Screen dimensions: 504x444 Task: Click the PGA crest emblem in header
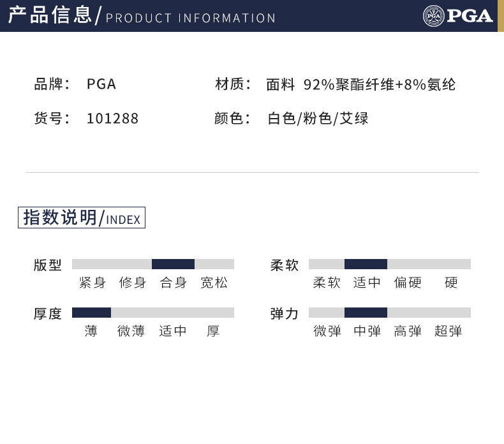pyautogui.click(x=433, y=15)
